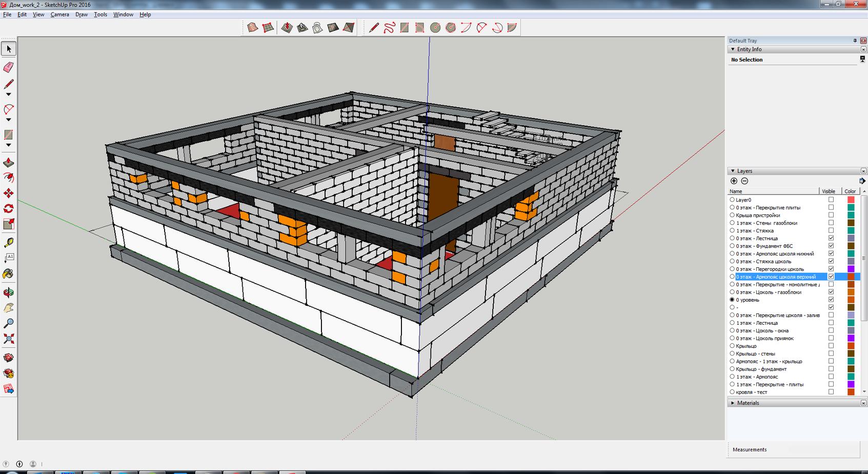
Task: Activate the Rotate tool
Action: (x=8, y=209)
